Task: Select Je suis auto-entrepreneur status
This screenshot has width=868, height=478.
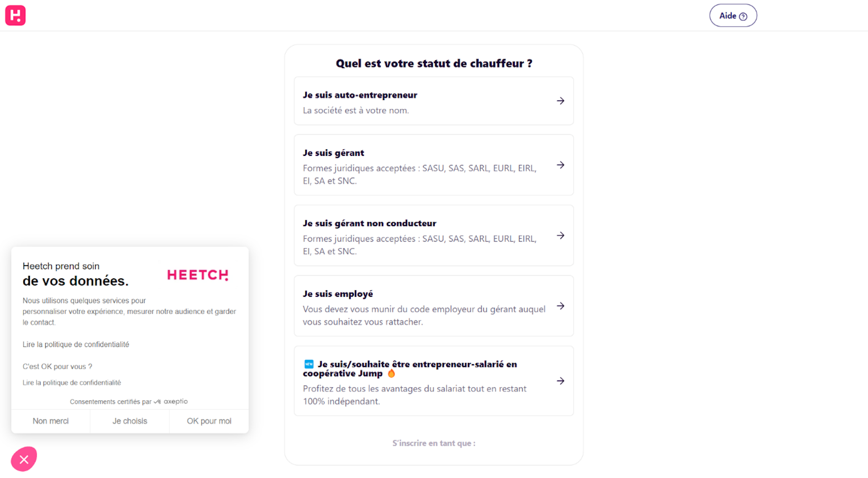Action: click(360, 95)
